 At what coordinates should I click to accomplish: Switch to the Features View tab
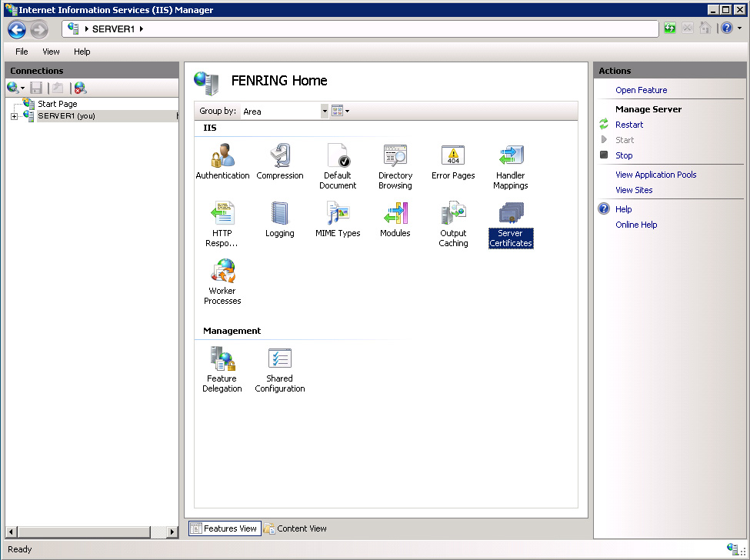coord(225,528)
